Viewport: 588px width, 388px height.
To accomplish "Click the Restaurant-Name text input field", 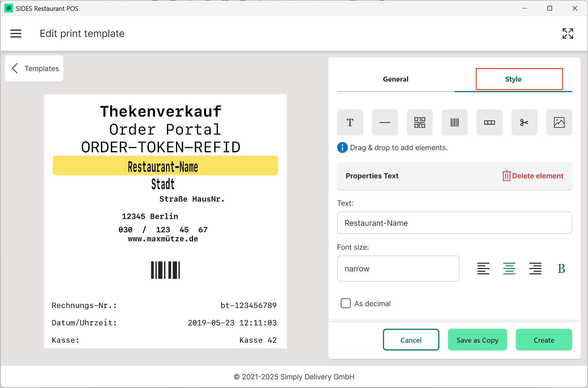I will pyautogui.click(x=454, y=223).
